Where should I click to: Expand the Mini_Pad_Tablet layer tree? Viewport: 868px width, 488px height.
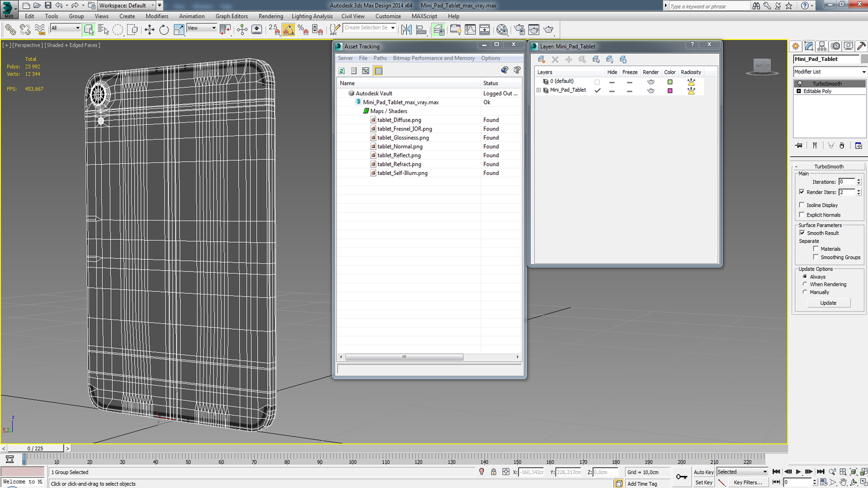click(x=538, y=90)
